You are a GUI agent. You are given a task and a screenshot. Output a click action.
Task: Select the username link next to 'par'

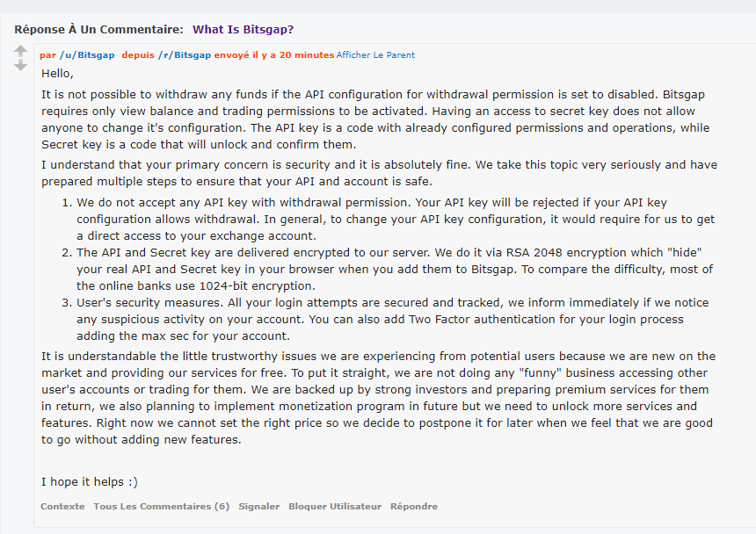[x=87, y=54]
